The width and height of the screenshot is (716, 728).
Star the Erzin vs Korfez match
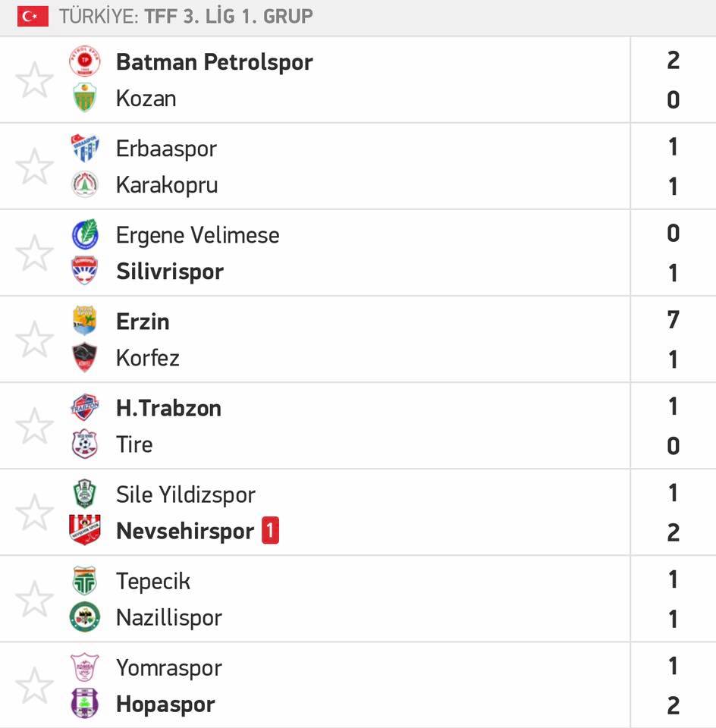[34, 340]
